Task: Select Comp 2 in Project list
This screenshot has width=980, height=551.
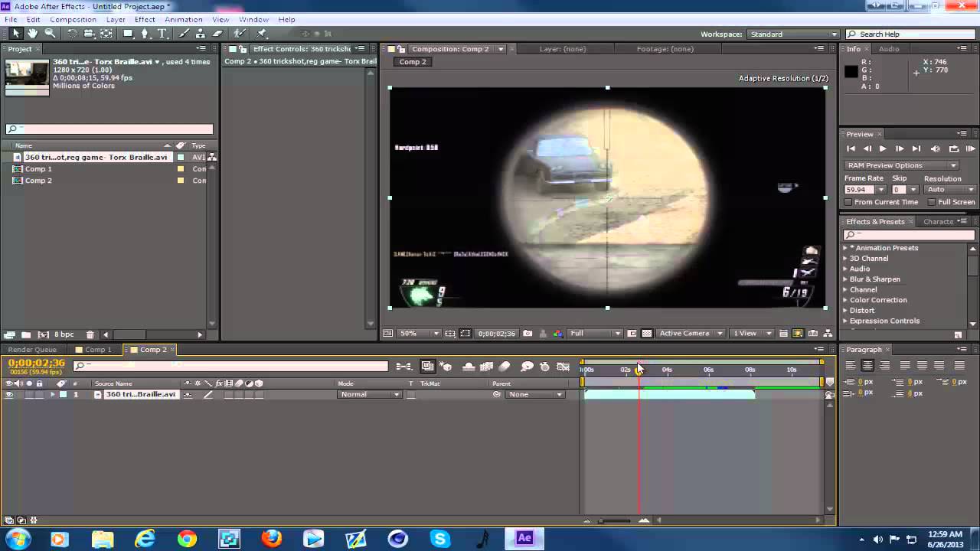Action: click(38, 181)
